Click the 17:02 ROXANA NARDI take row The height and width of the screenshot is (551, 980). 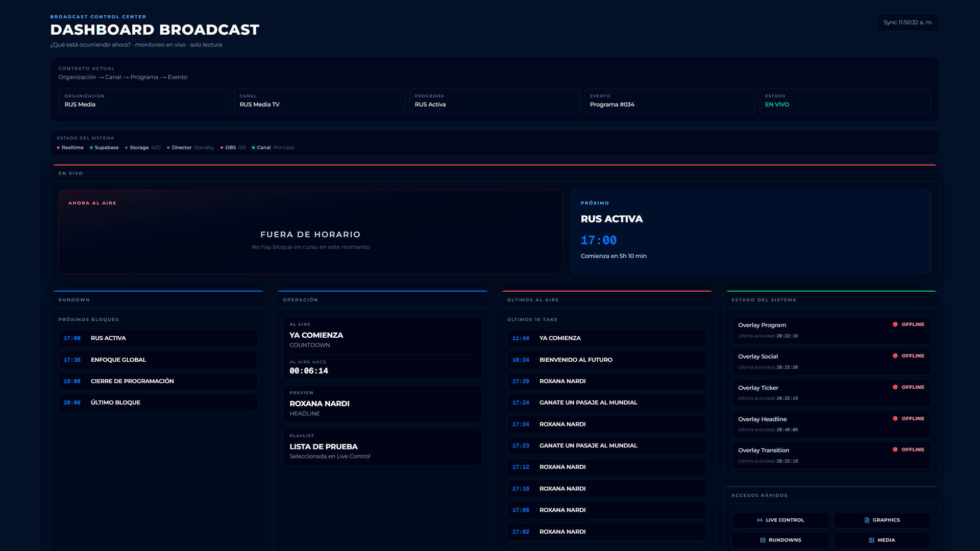(x=607, y=532)
